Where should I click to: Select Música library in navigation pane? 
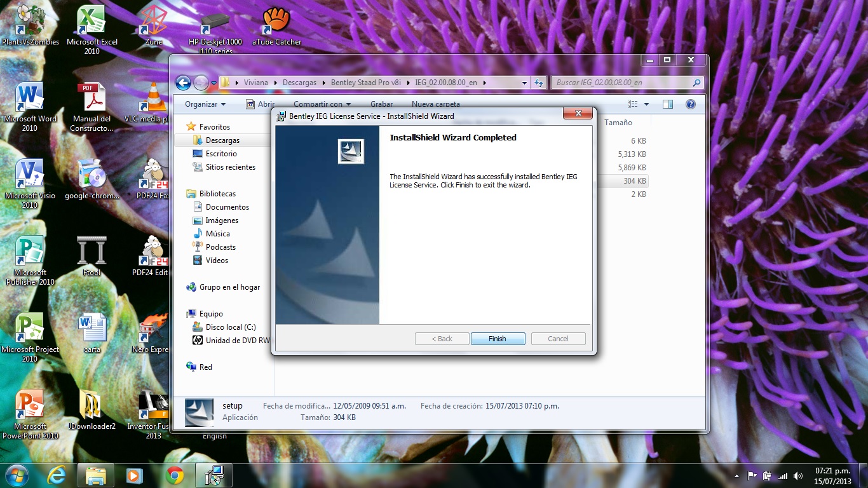218,234
